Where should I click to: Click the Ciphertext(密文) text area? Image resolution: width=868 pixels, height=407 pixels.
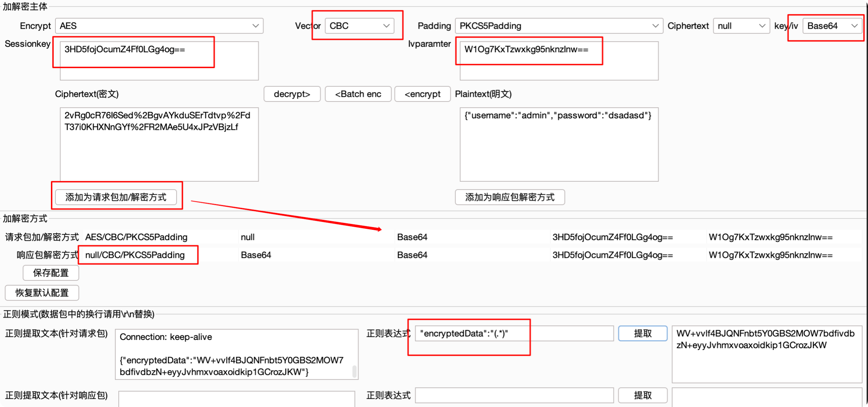(159, 144)
